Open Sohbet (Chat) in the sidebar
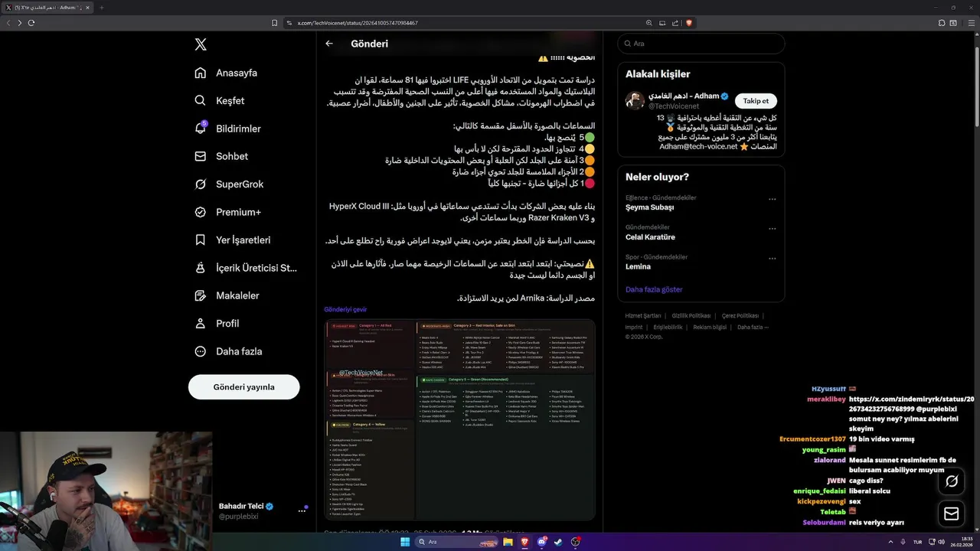 coord(221,156)
